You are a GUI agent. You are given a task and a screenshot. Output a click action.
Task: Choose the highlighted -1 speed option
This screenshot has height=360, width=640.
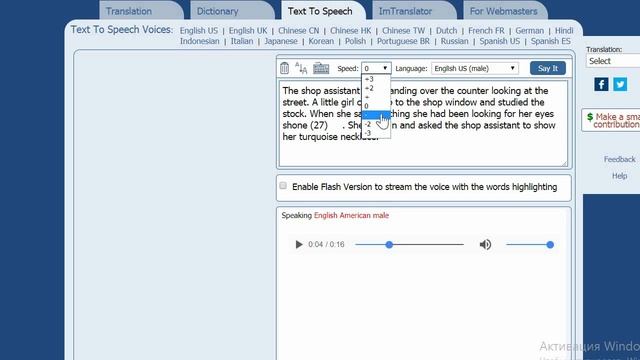pyautogui.click(x=376, y=115)
